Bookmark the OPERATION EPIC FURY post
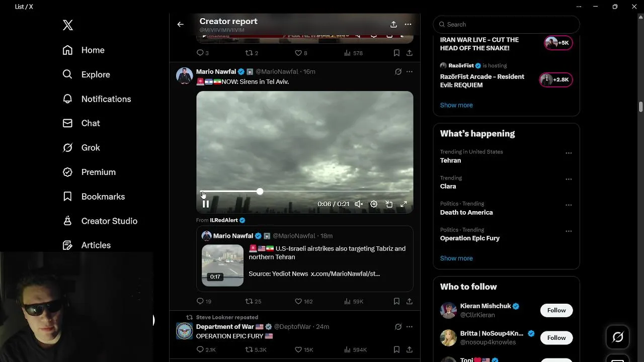 pos(396,349)
